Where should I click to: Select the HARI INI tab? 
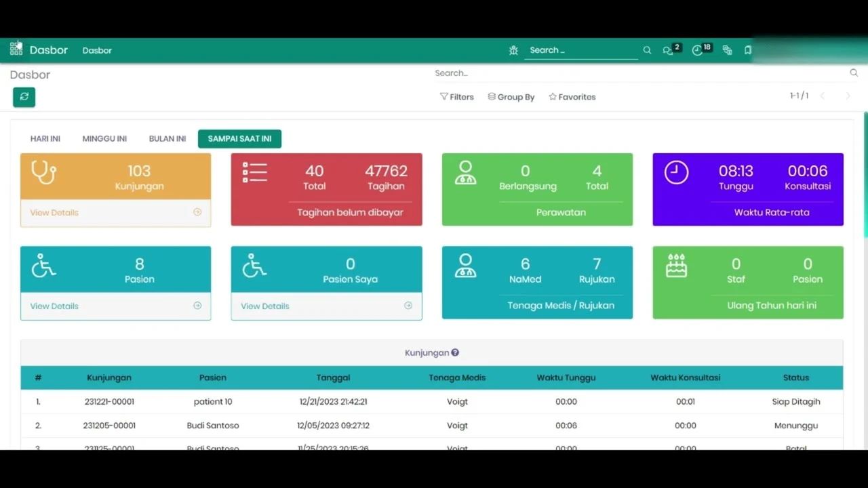(x=45, y=138)
